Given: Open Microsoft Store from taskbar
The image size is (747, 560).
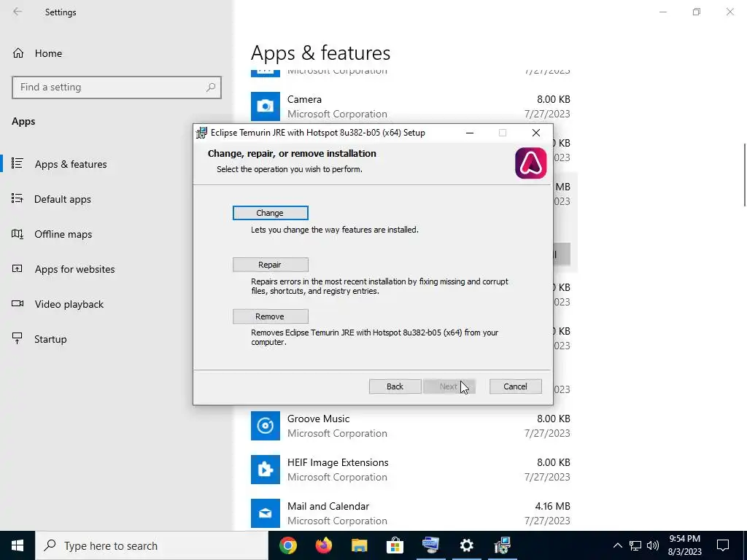Looking at the screenshot, I should point(395,545).
